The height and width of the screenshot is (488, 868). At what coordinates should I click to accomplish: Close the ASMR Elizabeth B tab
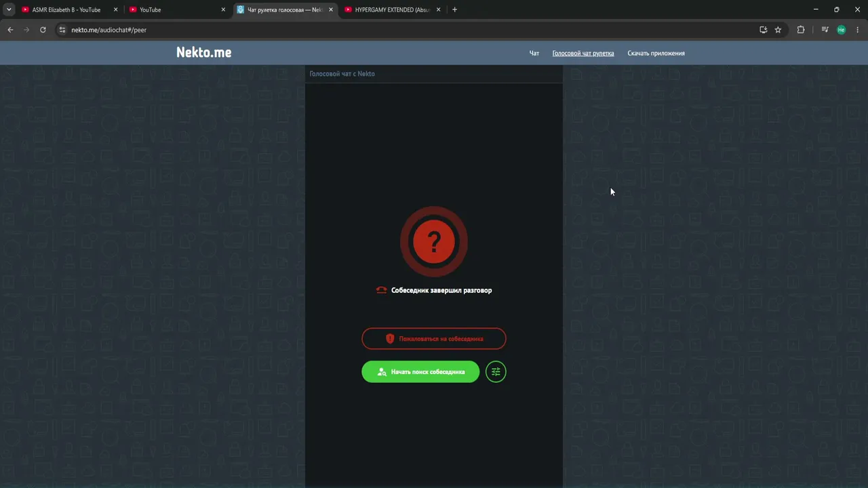click(x=115, y=9)
